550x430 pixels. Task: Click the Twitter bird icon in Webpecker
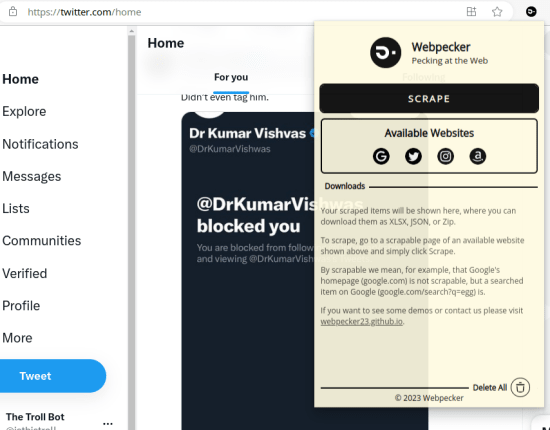click(413, 156)
